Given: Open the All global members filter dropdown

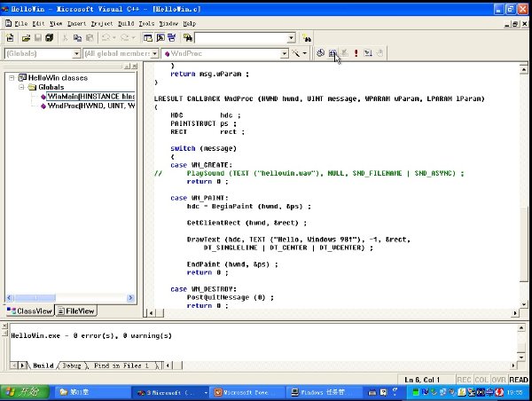Looking at the screenshot, I should [154, 53].
